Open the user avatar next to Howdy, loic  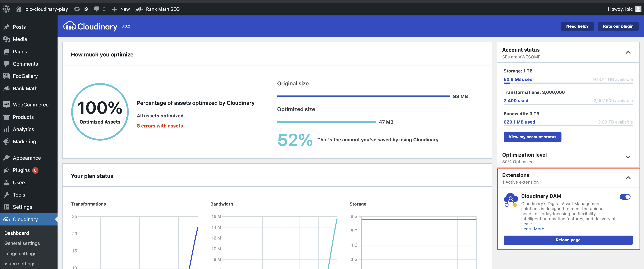(x=638, y=9)
